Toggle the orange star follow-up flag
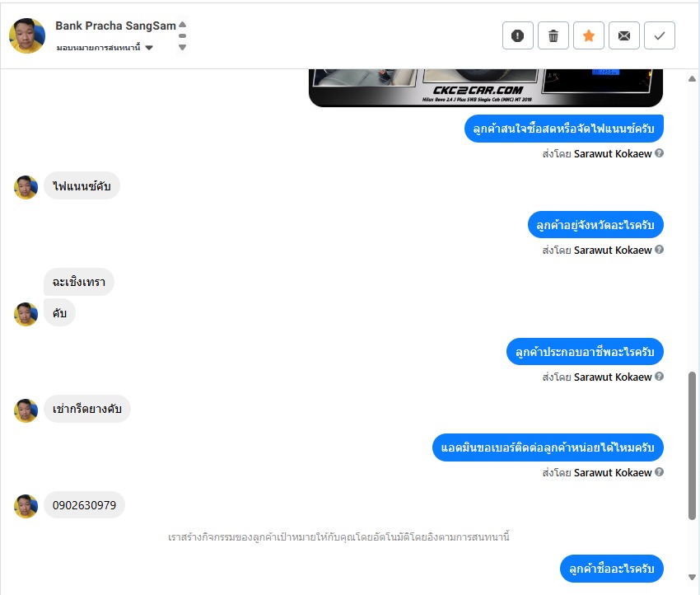Image resolution: width=700 pixels, height=595 pixels. pos(588,35)
